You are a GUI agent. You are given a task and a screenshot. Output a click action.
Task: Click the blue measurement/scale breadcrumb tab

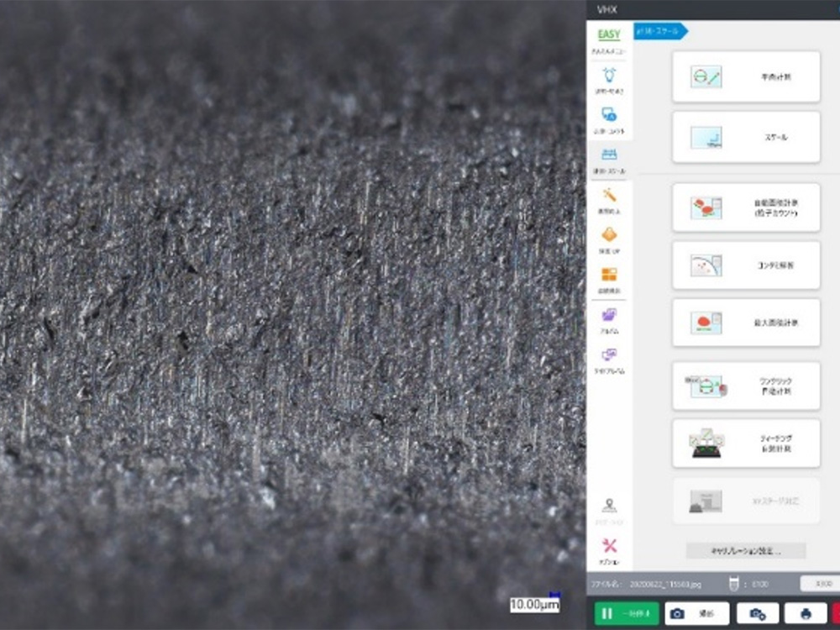coord(660,31)
